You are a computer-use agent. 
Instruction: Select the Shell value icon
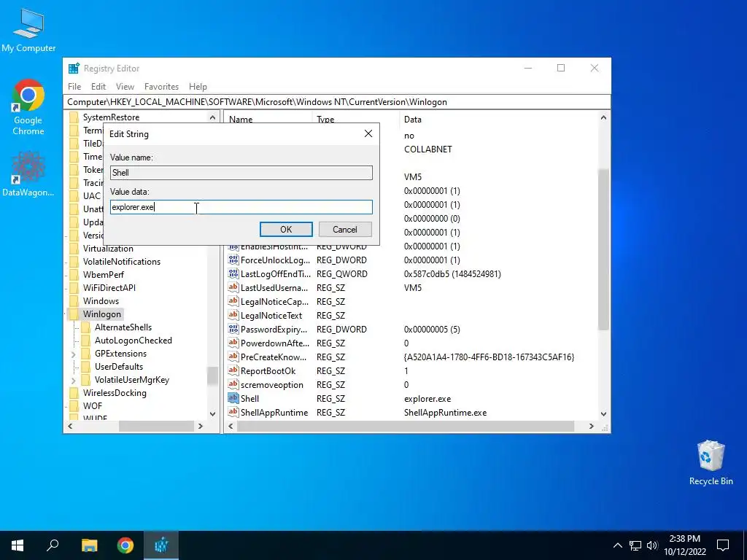(x=233, y=398)
